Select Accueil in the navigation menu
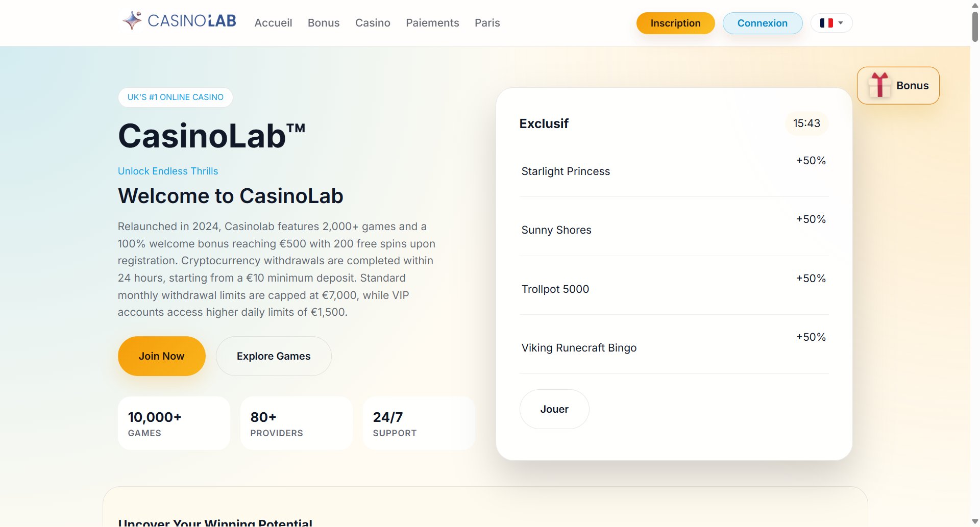This screenshot has height=527, width=980. 273,23
